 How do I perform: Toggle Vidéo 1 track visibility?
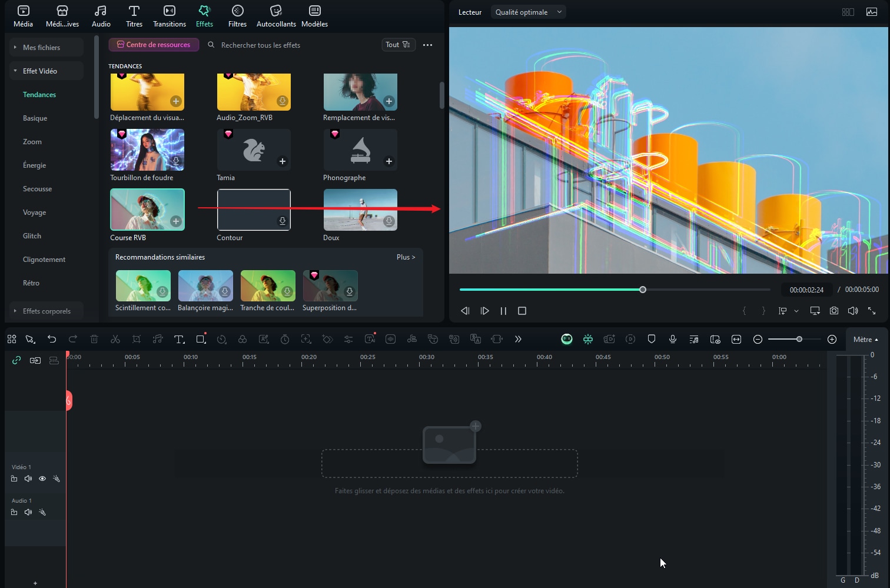(x=42, y=479)
